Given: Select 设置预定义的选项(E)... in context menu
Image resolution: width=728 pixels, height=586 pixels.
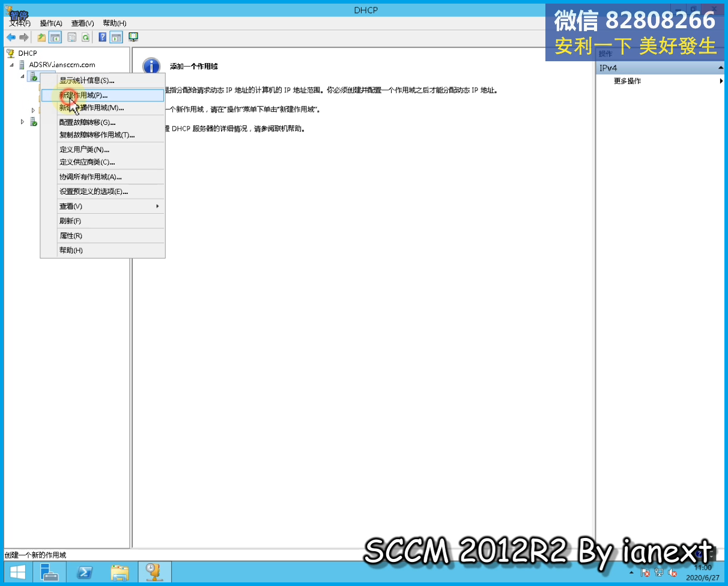Looking at the screenshot, I should [103, 192].
